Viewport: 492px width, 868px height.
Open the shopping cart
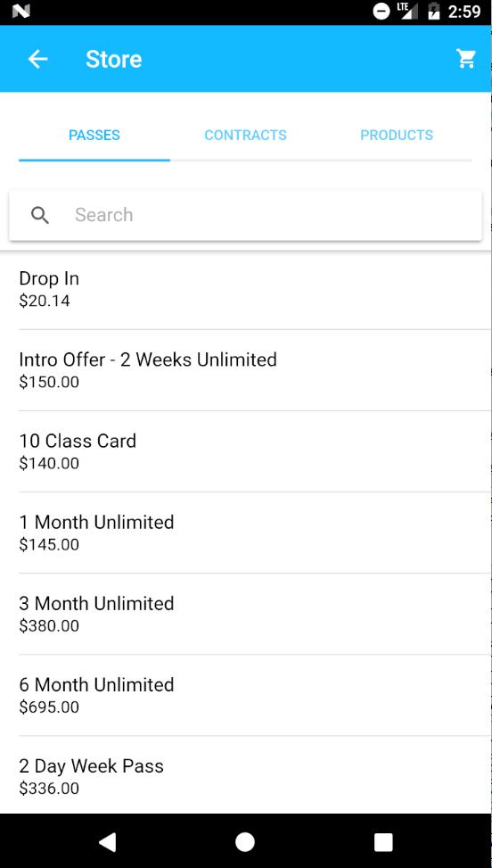[x=466, y=59]
